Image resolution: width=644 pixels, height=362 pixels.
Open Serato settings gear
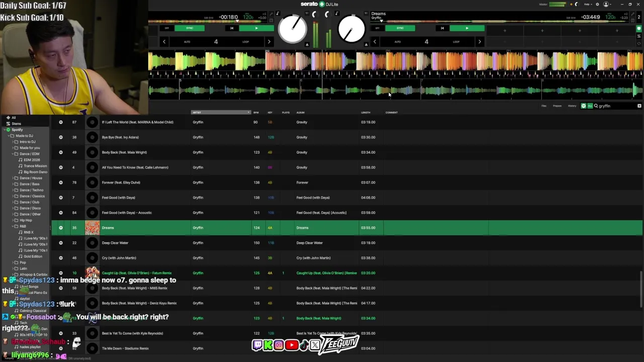[x=597, y=4]
